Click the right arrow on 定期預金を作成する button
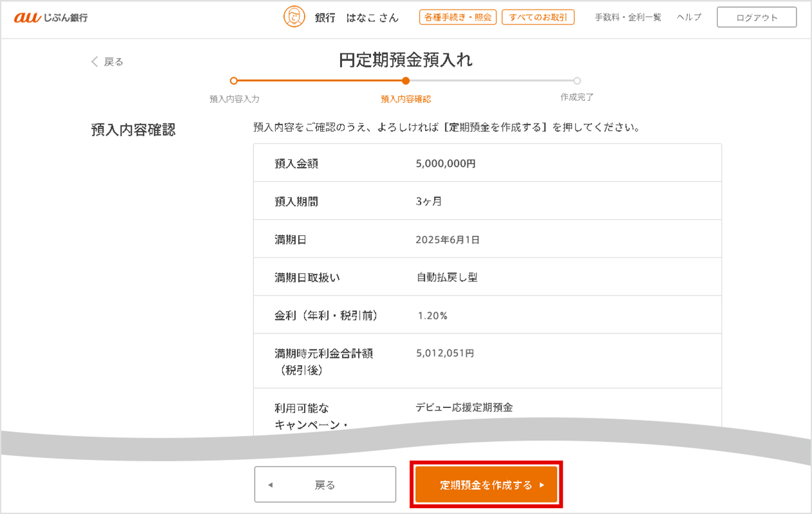812x514 pixels. point(542,485)
